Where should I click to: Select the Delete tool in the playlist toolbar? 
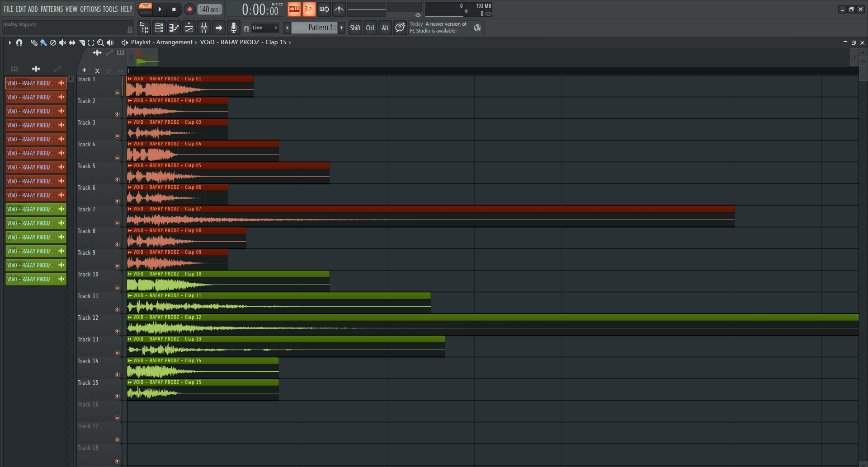click(53, 42)
